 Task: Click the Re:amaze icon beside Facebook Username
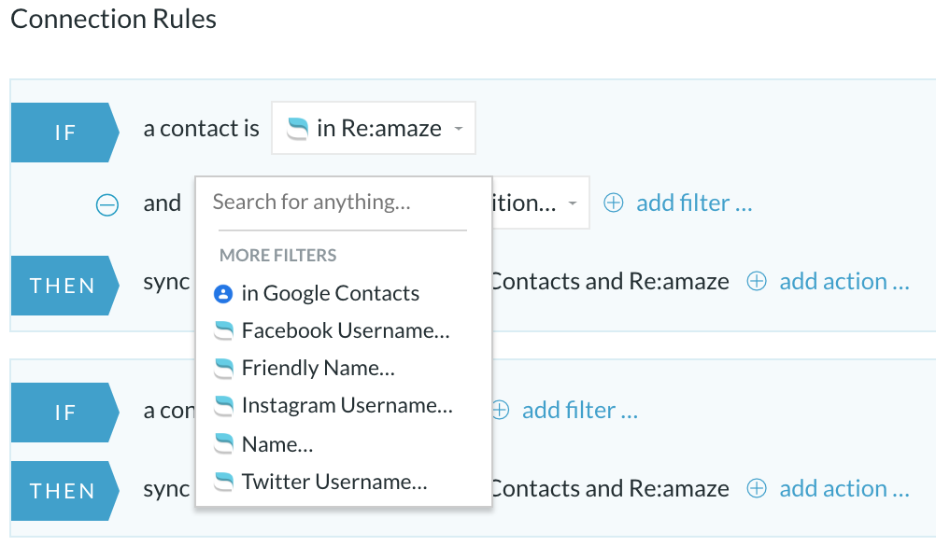click(224, 330)
